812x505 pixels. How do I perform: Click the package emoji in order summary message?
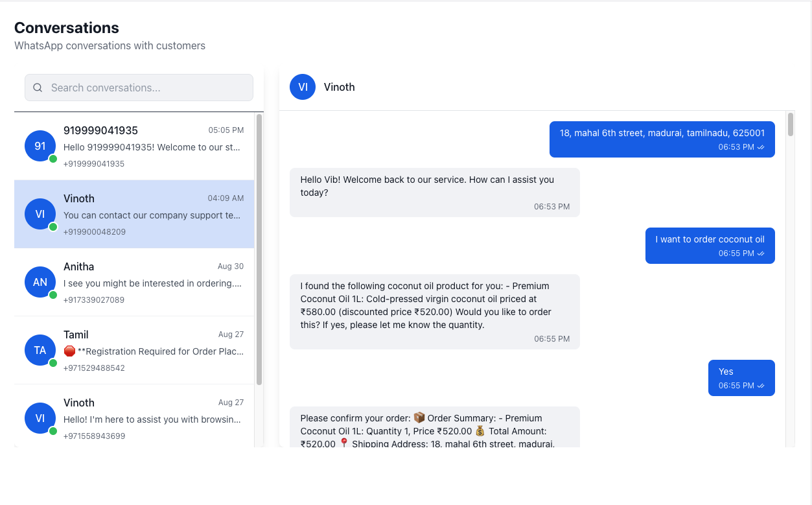coord(419,417)
